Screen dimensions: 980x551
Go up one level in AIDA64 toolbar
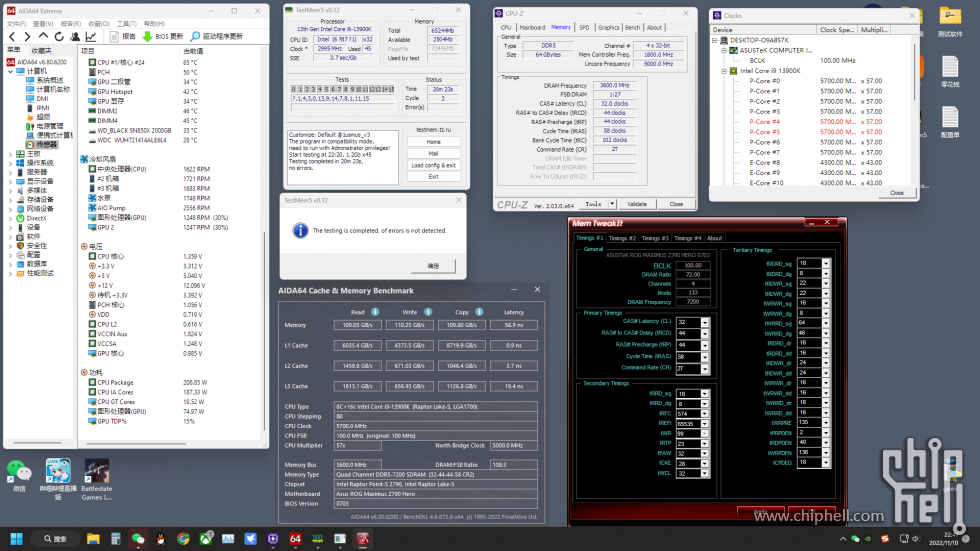(x=43, y=37)
